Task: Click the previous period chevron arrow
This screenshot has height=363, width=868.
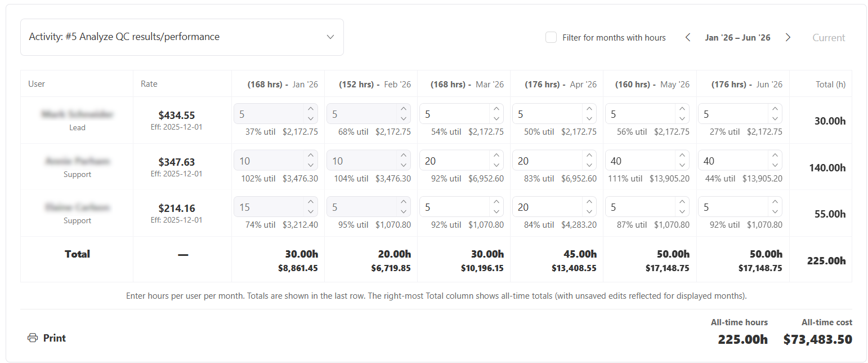Action: coord(687,37)
